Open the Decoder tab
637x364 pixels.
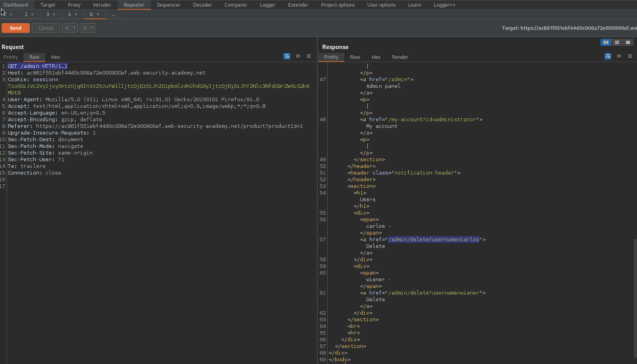(x=203, y=5)
